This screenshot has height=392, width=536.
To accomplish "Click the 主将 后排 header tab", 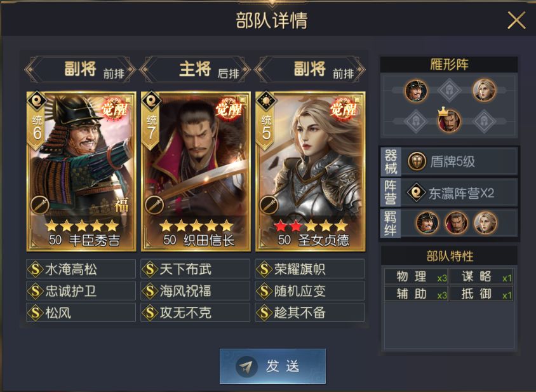I will click(x=195, y=69).
